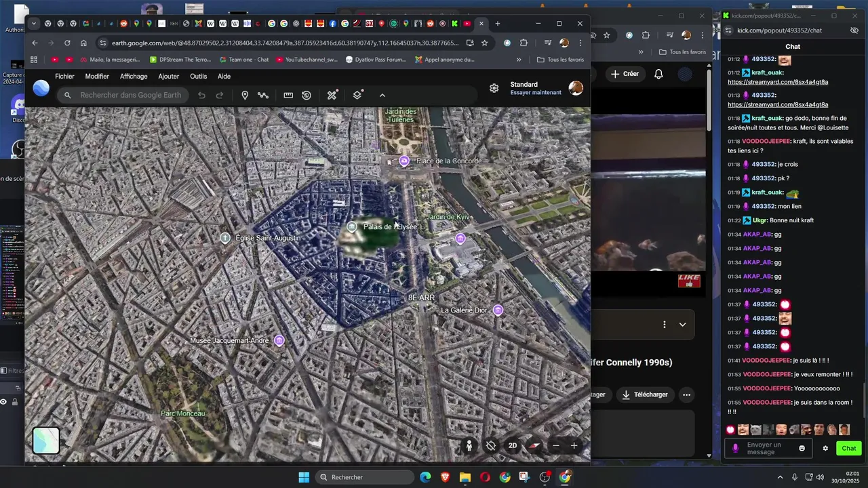Open the emoji picker in Kick chat
868x488 pixels.
802,448
